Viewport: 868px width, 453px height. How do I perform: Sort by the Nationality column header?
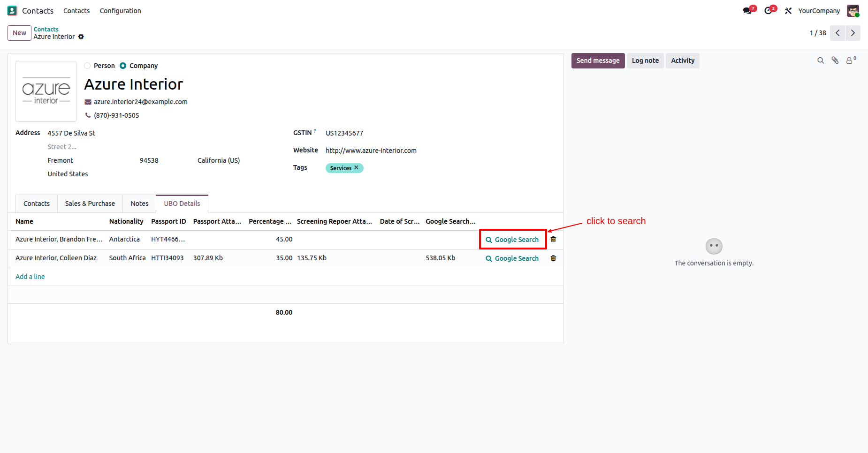click(x=126, y=221)
